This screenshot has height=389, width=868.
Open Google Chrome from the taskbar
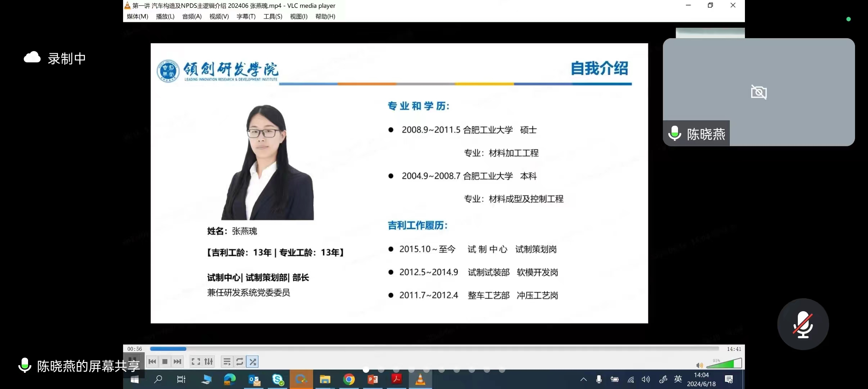coord(349,379)
